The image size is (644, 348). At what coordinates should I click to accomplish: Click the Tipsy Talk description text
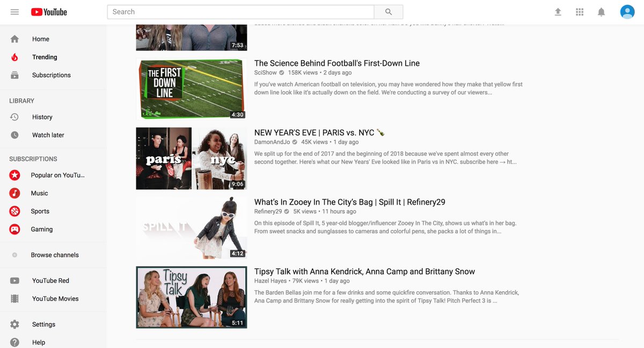(x=387, y=297)
